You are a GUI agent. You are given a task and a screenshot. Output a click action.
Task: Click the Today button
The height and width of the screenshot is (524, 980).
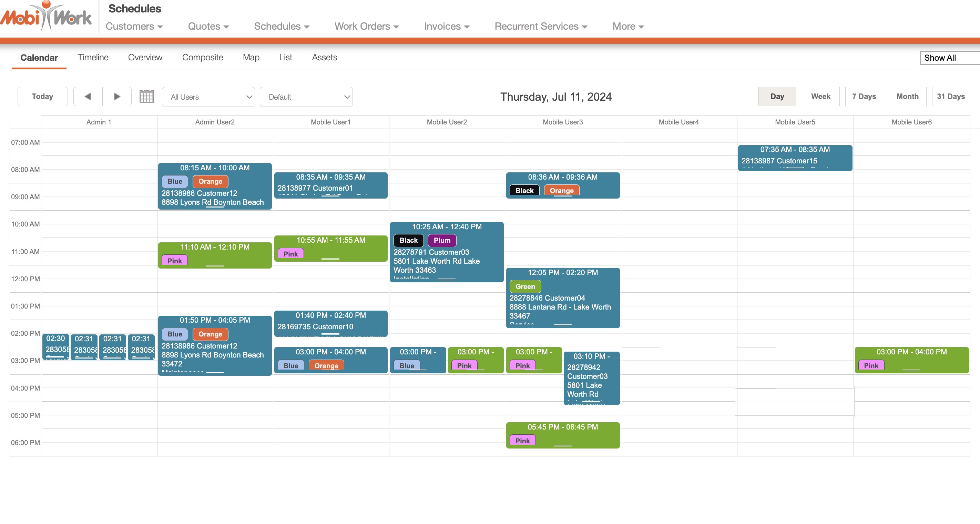pos(42,97)
